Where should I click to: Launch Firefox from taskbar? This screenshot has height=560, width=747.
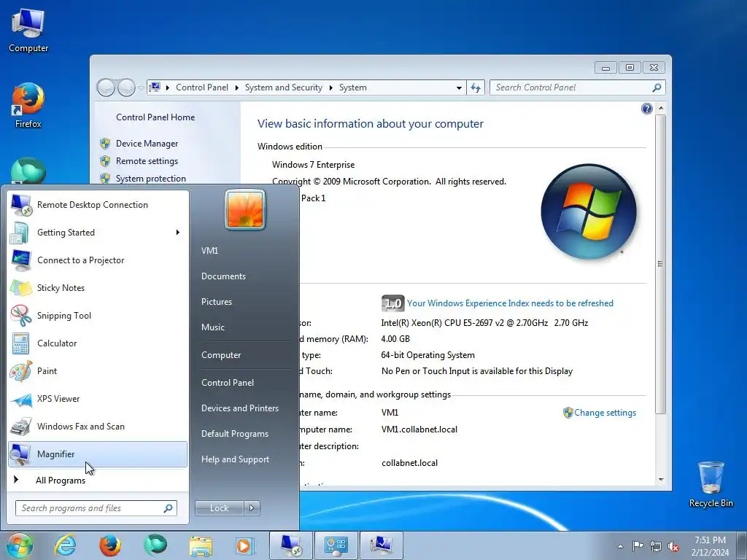pyautogui.click(x=110, y=545)
